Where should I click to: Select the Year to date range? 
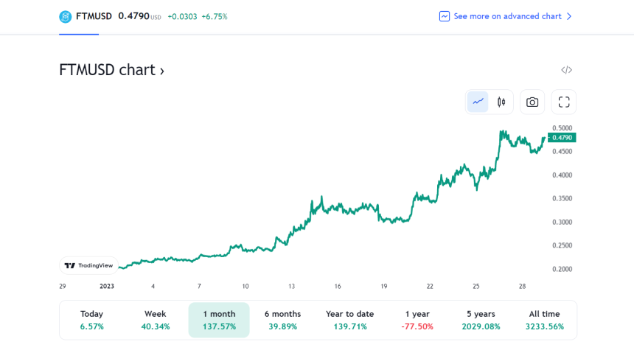pos(349,320)
